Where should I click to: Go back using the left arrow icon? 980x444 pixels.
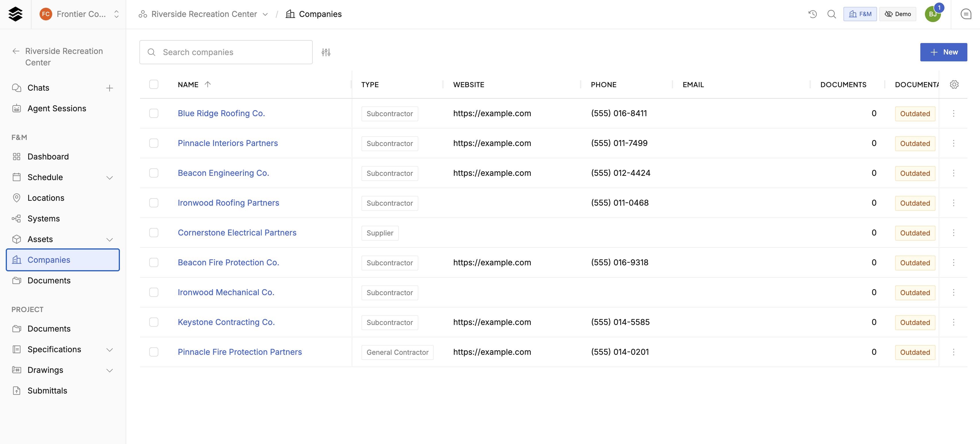click(16, 51)
